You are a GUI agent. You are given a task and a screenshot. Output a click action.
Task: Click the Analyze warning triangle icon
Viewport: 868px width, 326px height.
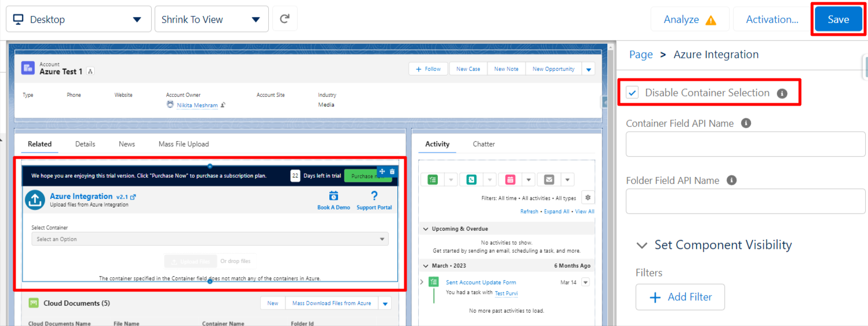pos(711,20)
